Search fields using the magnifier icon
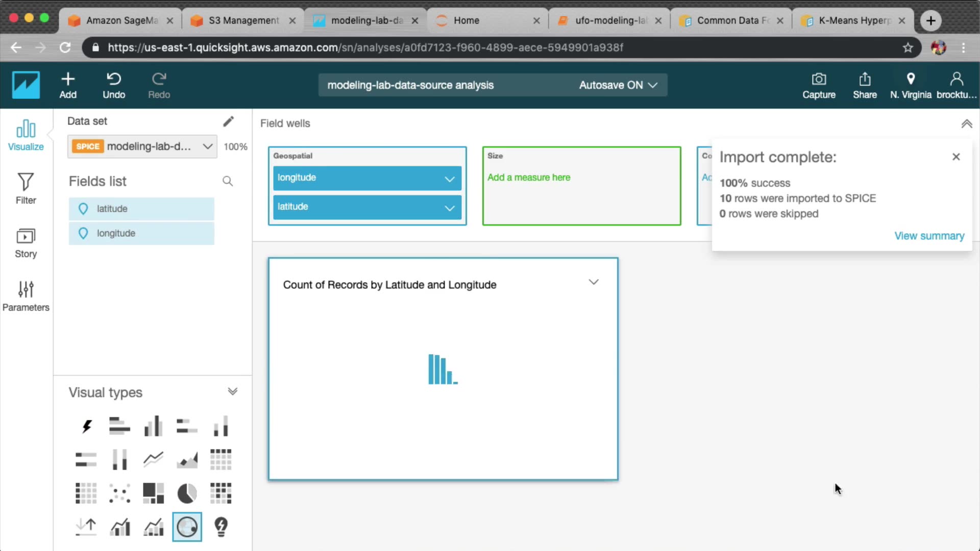This screenshot has height=551, width=980. point(228,182)
